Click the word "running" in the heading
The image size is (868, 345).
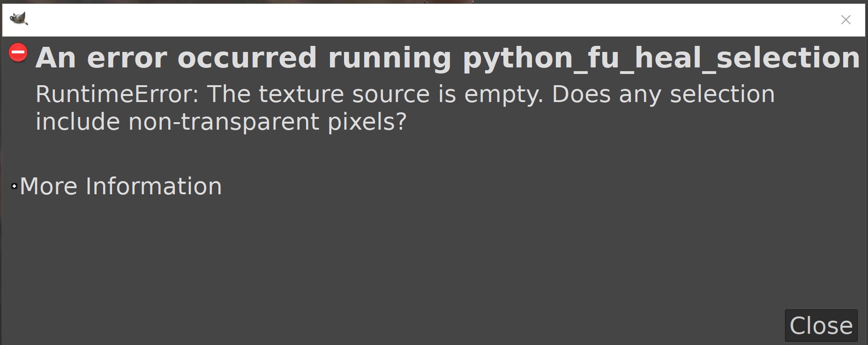click(x=389, y=58)
